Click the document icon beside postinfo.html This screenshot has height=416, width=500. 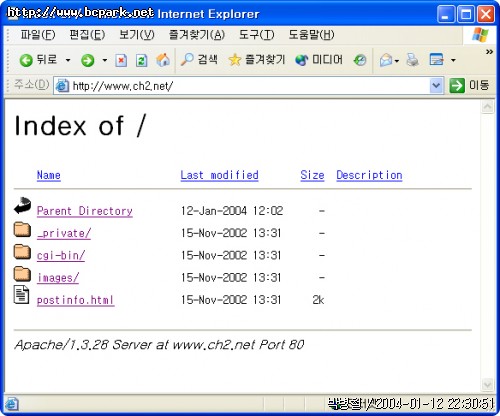pos(21,294)
